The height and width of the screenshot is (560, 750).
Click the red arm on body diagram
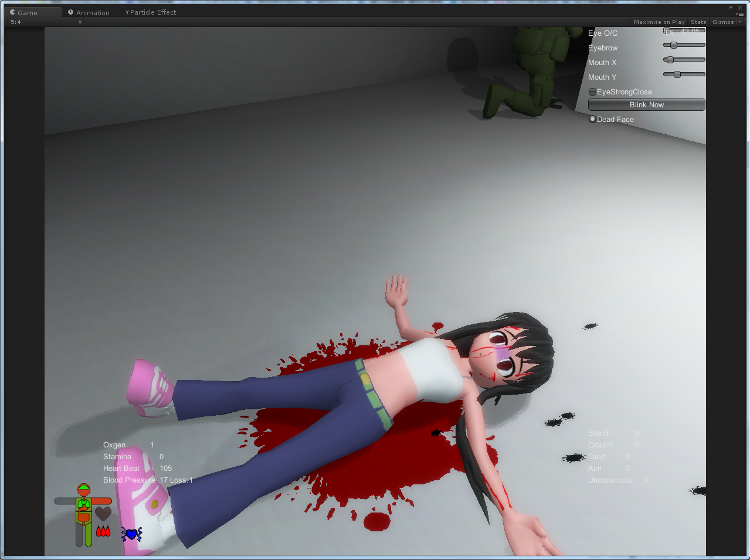(x=102, y=501)
